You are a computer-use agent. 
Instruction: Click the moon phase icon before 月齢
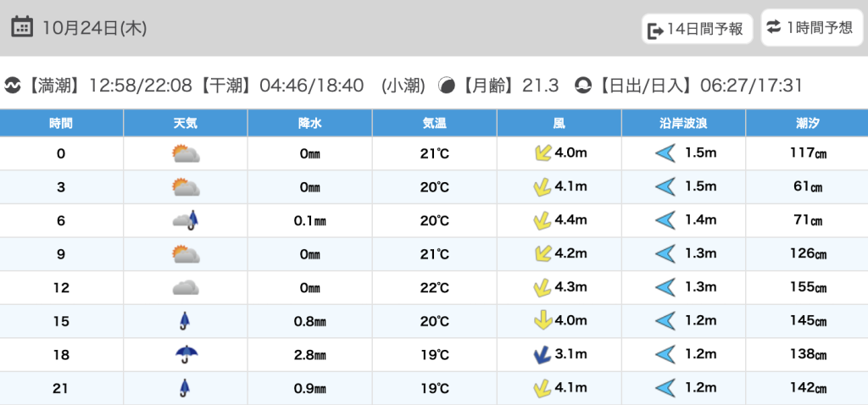pos(446,86)
